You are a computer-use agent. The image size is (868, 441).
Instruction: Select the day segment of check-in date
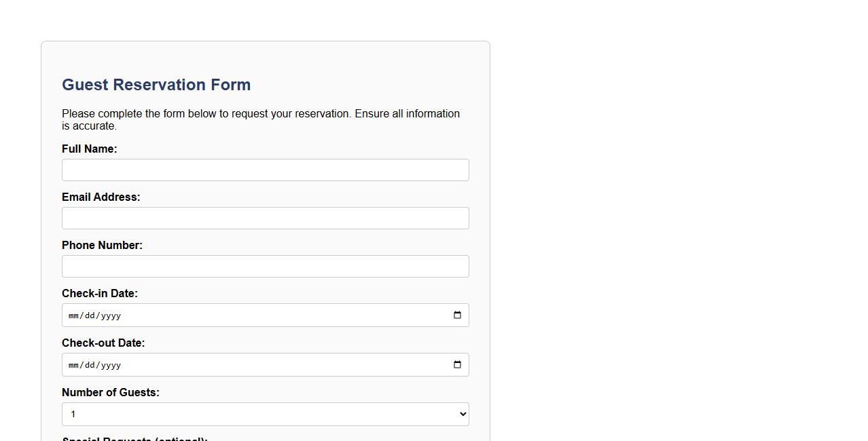pos(90,315)
